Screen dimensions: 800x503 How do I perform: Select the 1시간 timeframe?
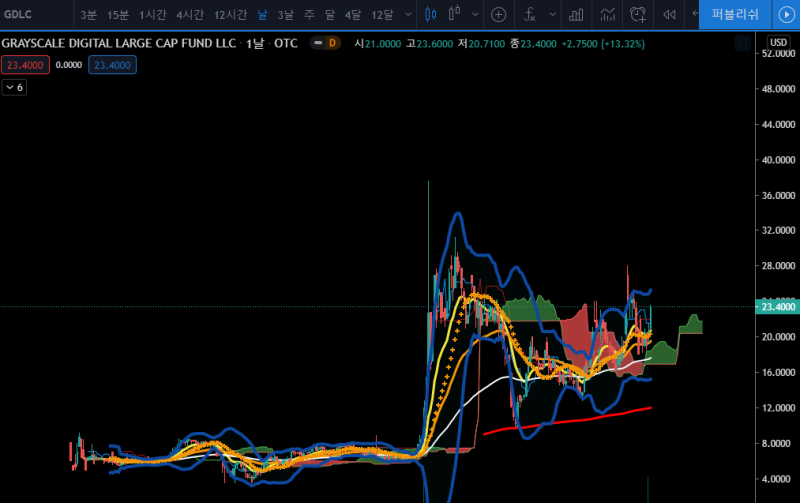coord(153,15)
